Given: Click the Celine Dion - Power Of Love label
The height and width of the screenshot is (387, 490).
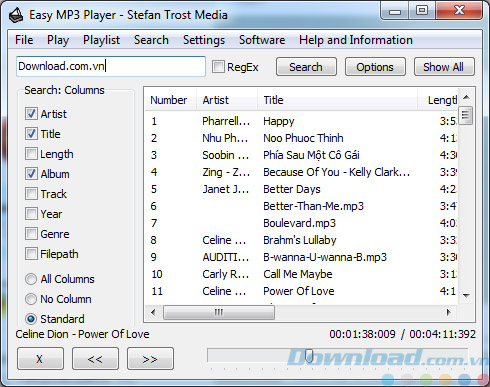Looking at the screenshot, I should [x=82, y=334].
